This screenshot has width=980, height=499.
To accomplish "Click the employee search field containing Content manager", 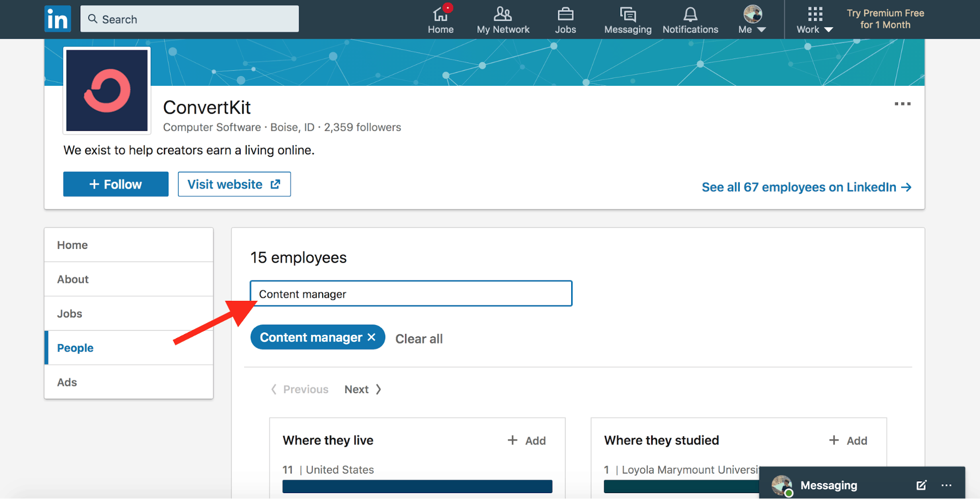I will pos(411,294).
